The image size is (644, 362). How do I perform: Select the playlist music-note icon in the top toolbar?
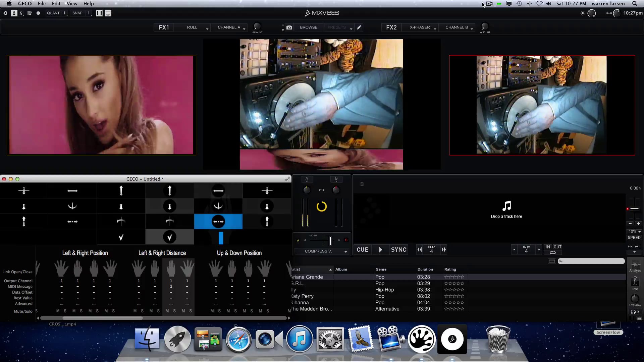tap(30, 13)
